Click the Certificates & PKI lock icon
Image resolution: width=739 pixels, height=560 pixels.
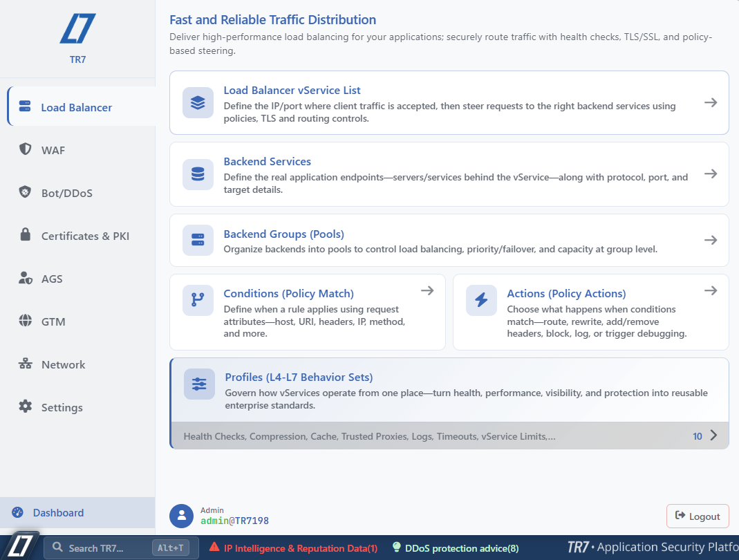(x=26, y=234)
